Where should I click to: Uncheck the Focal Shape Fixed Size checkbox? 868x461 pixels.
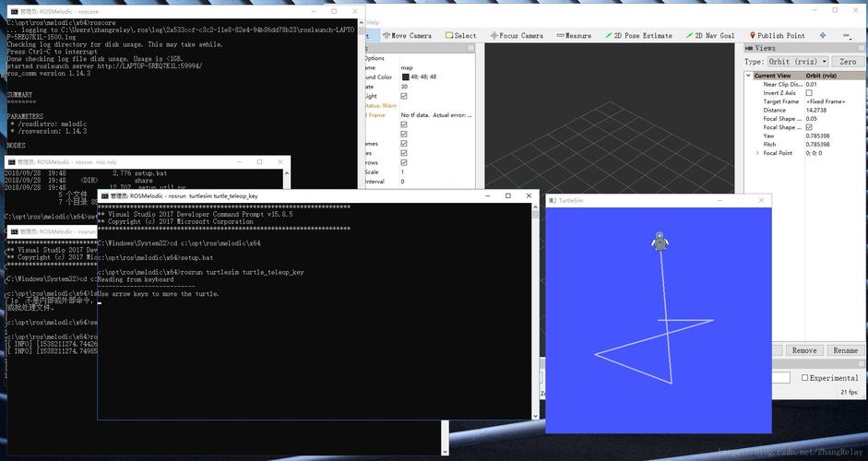809,127
